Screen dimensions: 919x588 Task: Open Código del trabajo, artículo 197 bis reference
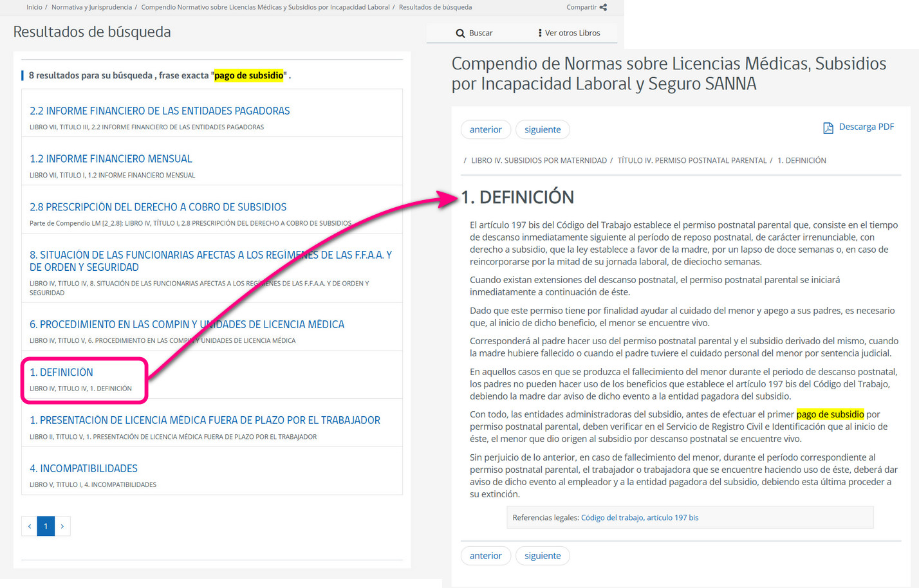point(640,518)
